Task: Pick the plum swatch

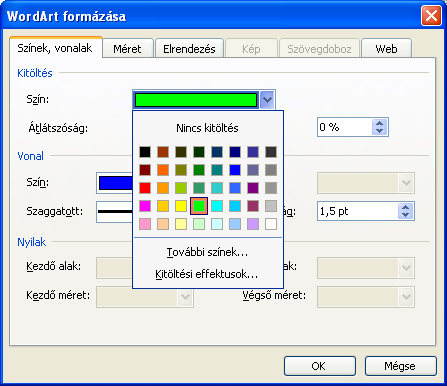Action: coord(253,206)
